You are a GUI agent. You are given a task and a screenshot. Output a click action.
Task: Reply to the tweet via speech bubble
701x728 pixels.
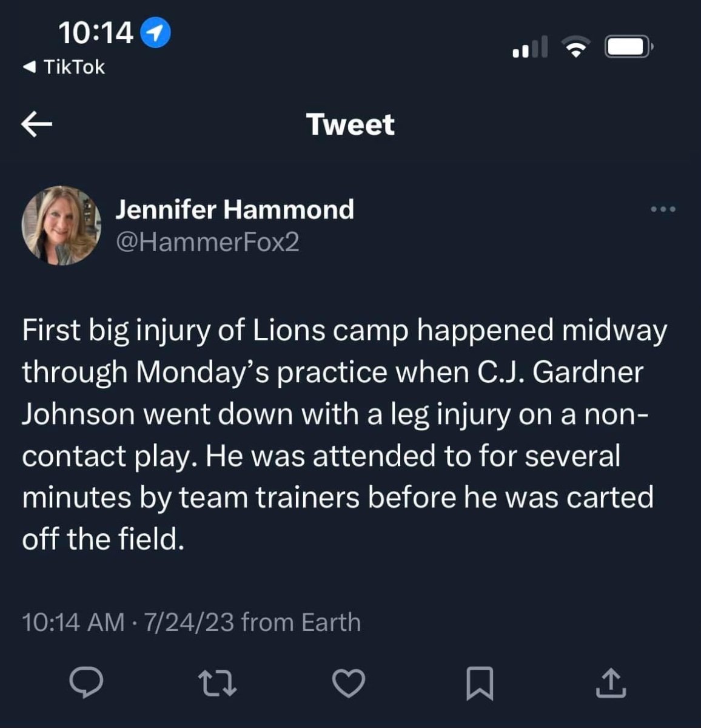[x=86, y=682]
